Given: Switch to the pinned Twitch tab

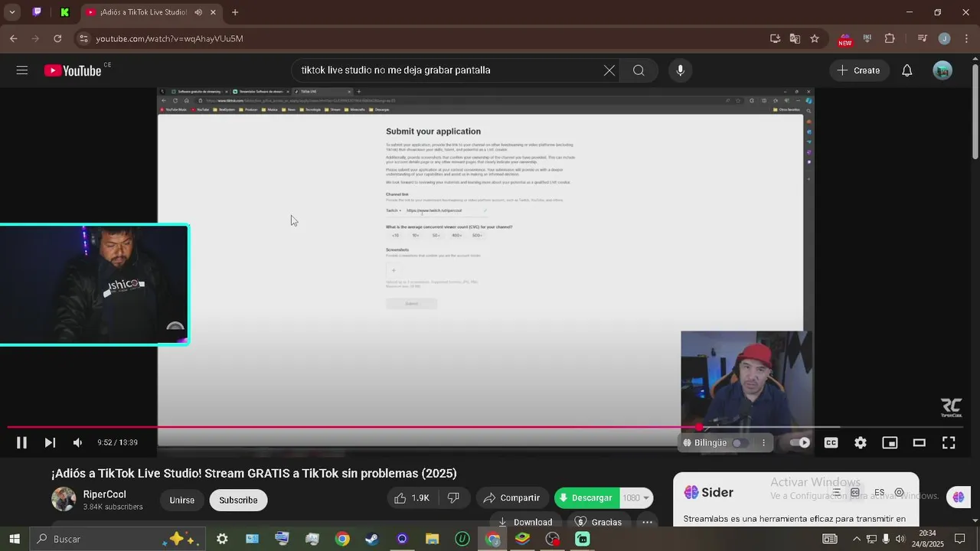Looking at the screenshot, I should 37,12.
